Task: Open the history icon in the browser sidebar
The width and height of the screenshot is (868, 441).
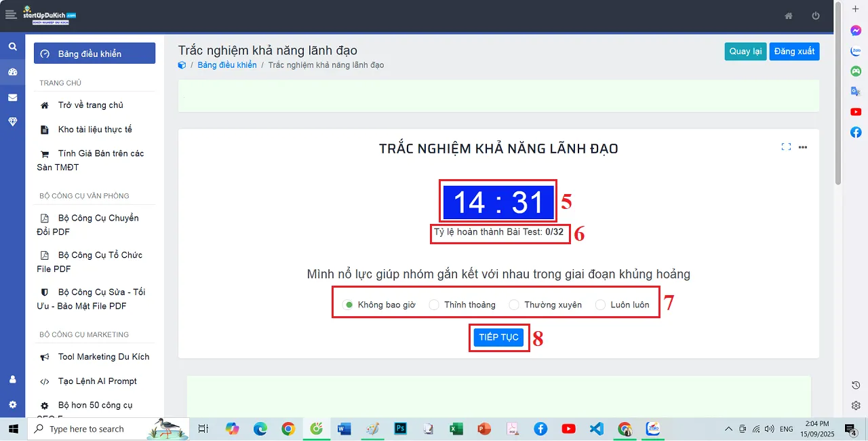Action: click(x=856, y=385)
